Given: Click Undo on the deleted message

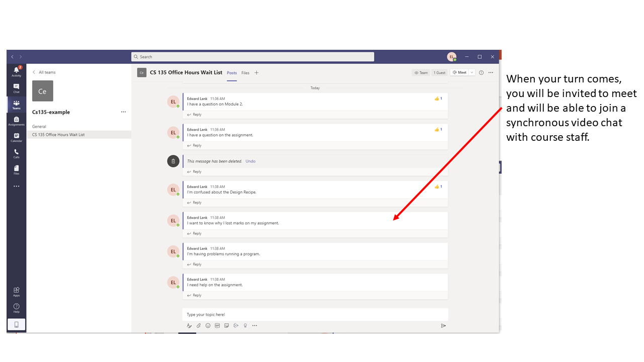Looking at the screenshot, I should tap(251, 161).
